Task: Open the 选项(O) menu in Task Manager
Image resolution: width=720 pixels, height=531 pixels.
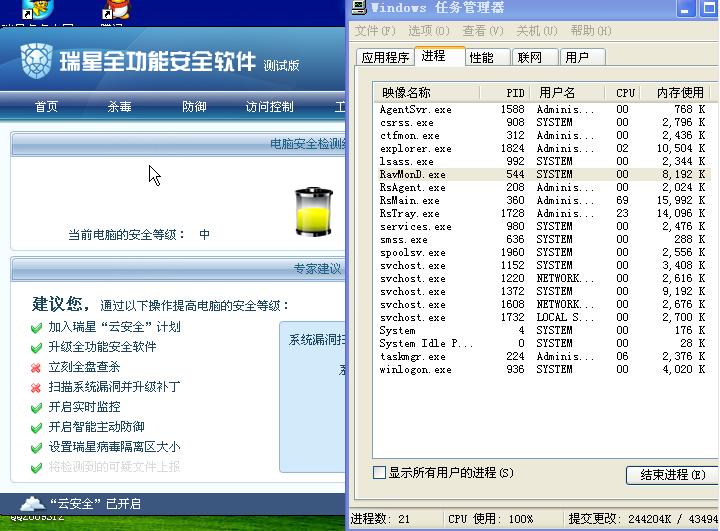Action: (429, 31)
